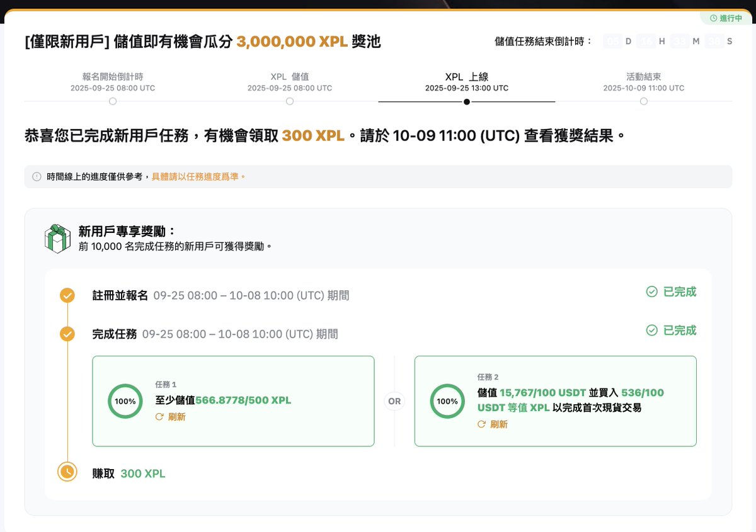This screenshot has height=532, width=756.
Task: Click the green gift box icon
Action: 57,239
